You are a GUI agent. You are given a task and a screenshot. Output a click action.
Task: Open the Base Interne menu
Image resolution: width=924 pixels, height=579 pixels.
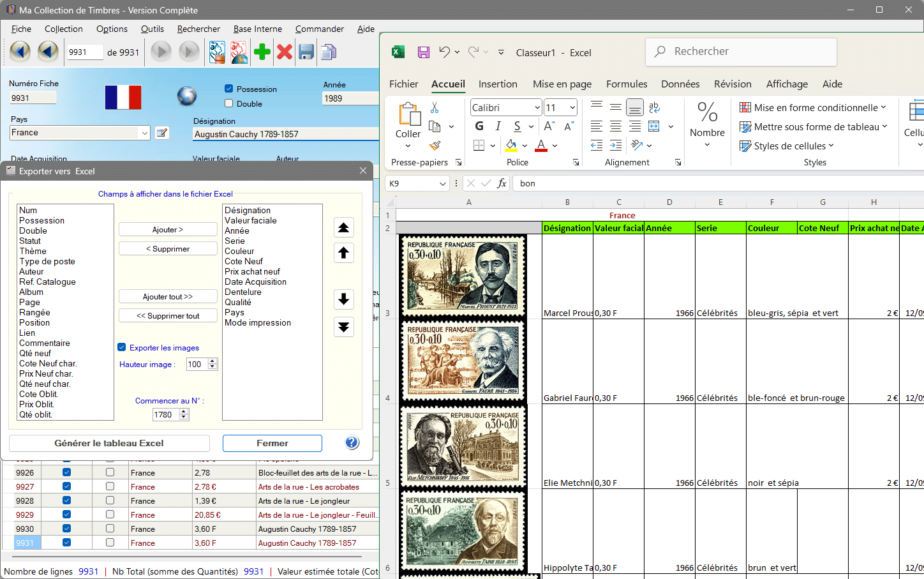pyautogui.click(x=257, y=29)
